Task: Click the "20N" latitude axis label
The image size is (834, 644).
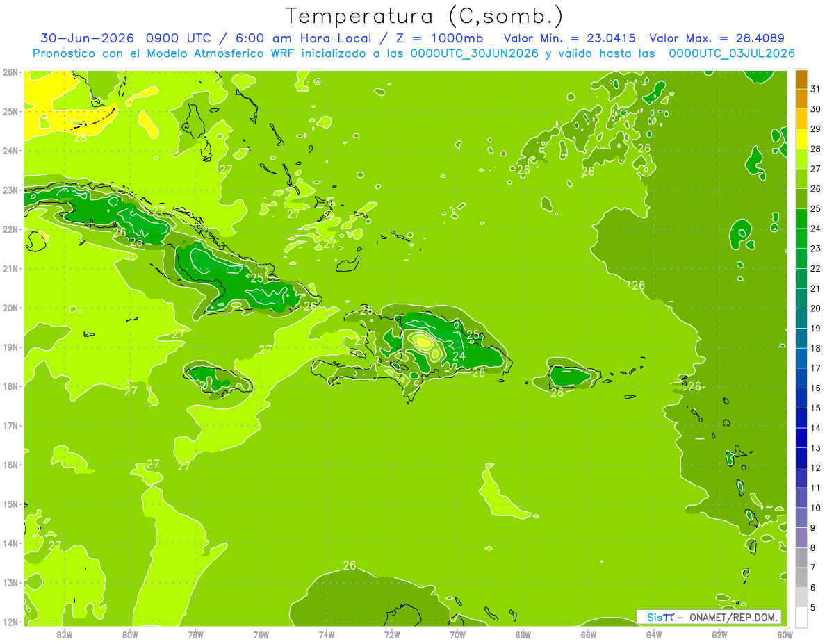Action: 10,308
